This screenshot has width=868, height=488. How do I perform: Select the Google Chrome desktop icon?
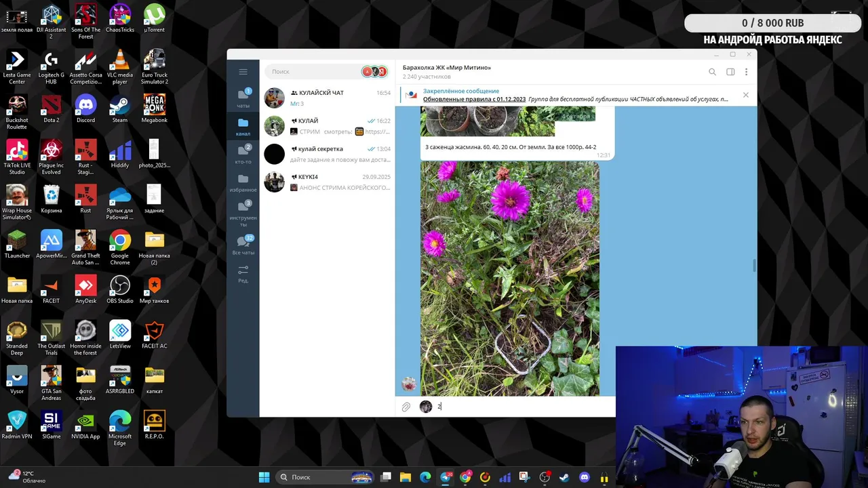click(x=120, y=247)
